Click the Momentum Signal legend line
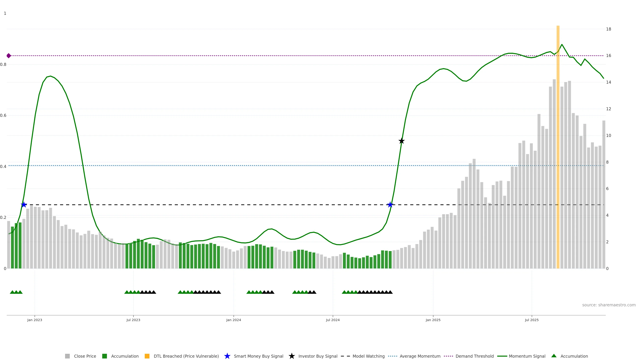Image resolution: width=644 pixels, height=362 pixels. point(502,356)
